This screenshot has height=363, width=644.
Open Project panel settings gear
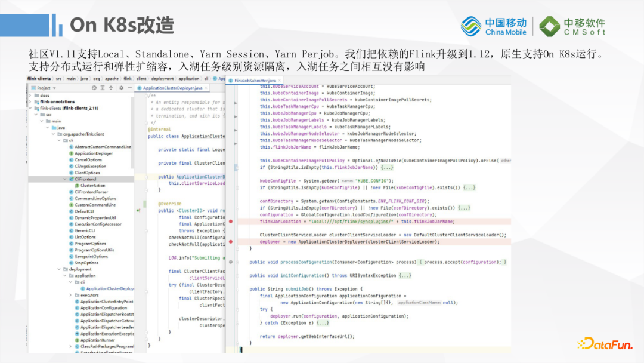(x=121, y=88)
